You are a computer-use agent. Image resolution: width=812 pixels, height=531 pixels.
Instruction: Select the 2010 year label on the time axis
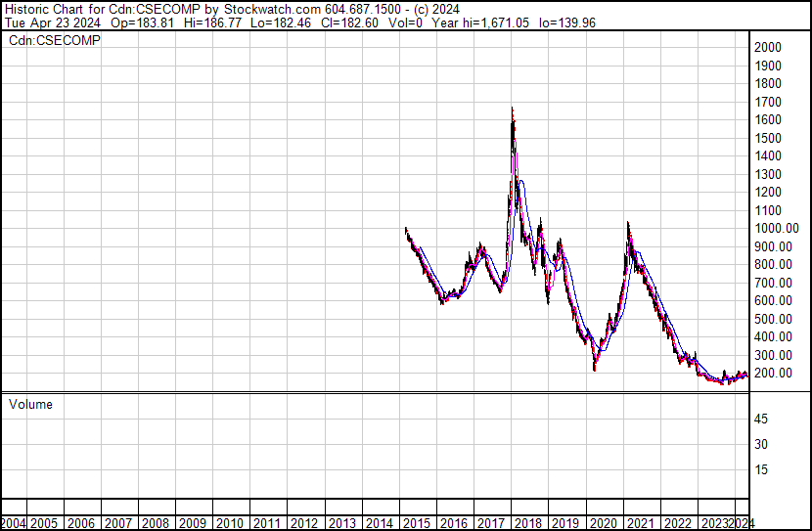(230, 522)
